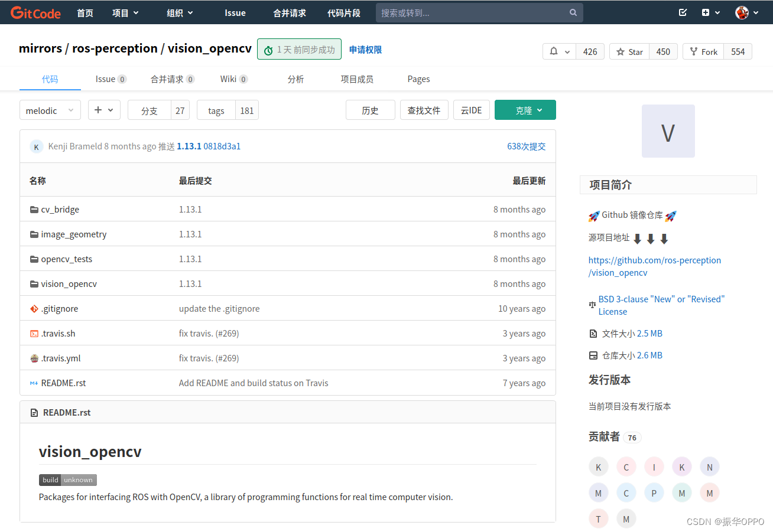773x532 pixels.
Task: Open the melodic branch dropdown
Action: (50, 110)
